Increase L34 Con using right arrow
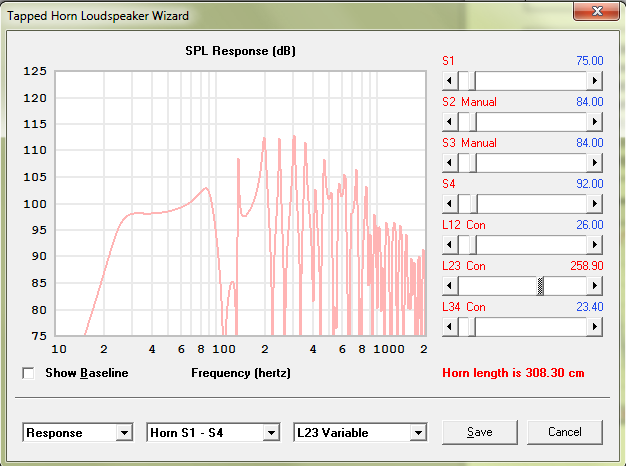Screen dimensions: 626x466 pos(594,327)
